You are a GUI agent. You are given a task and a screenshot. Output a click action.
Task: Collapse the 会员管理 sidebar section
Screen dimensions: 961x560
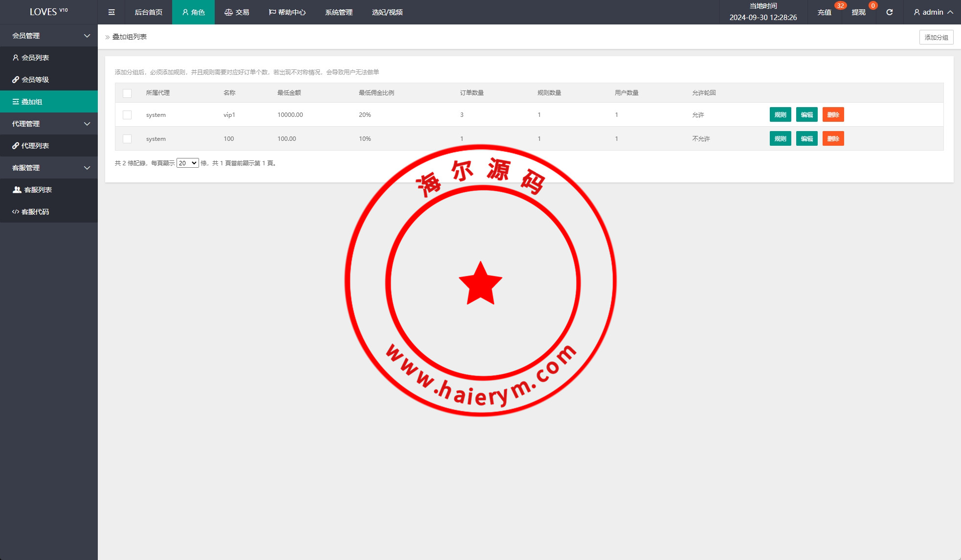(49, 36)
